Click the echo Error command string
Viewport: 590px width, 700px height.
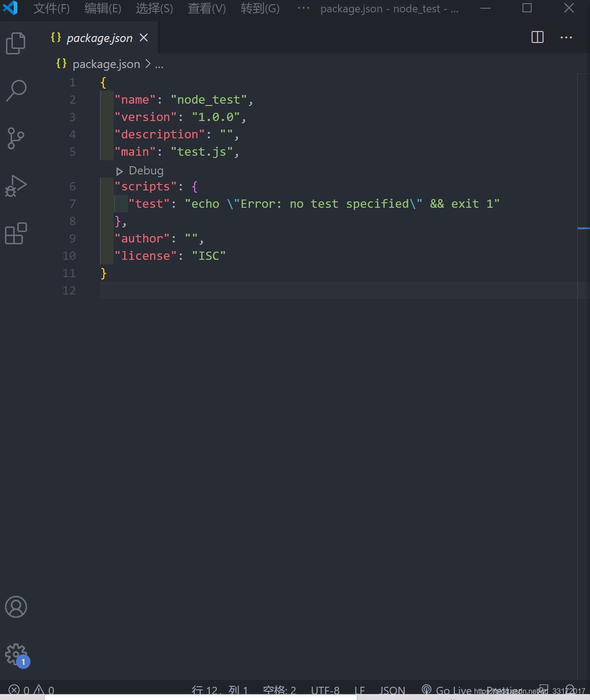(342, 204)
